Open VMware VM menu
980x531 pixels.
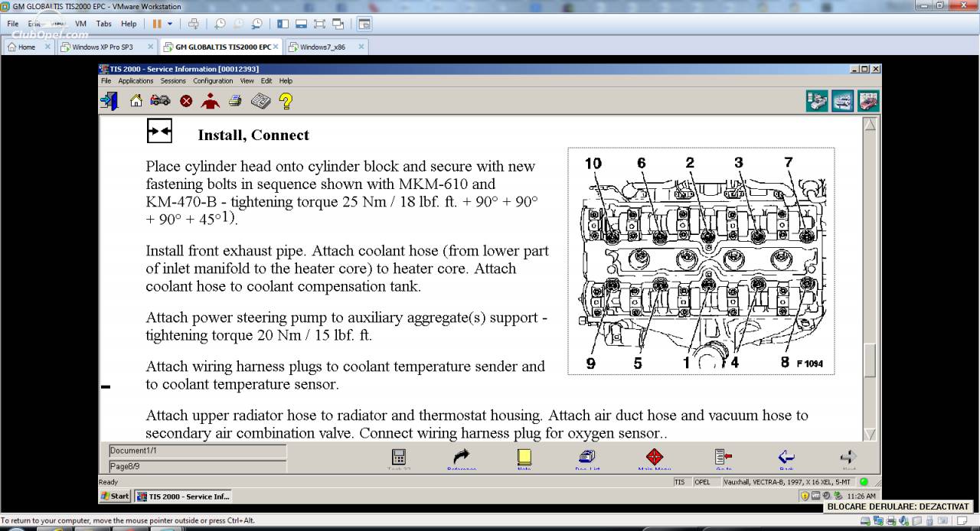(x=80, y=24)
